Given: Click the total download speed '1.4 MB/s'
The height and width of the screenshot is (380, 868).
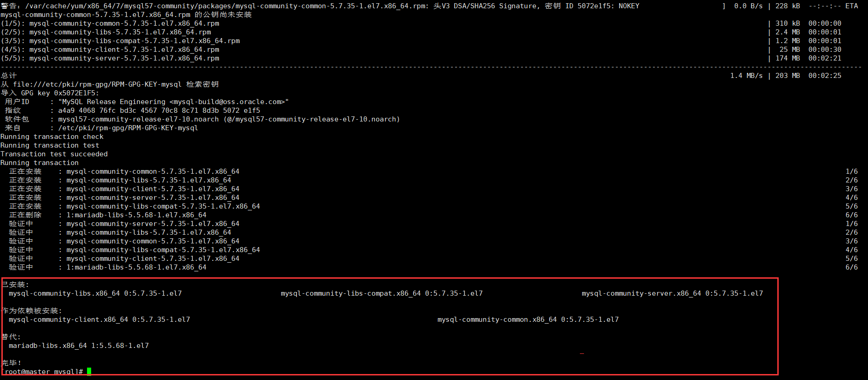Looking at the screenshot, I should coord(747,76).
